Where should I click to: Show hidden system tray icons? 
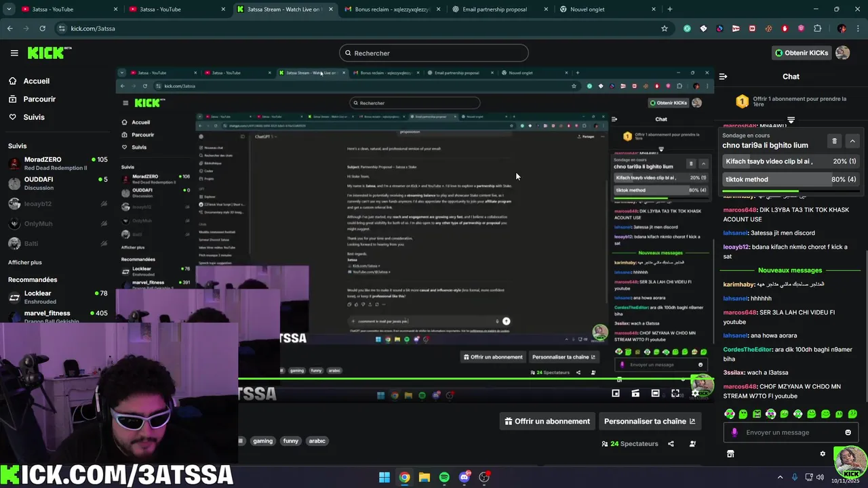coord(780,477)
